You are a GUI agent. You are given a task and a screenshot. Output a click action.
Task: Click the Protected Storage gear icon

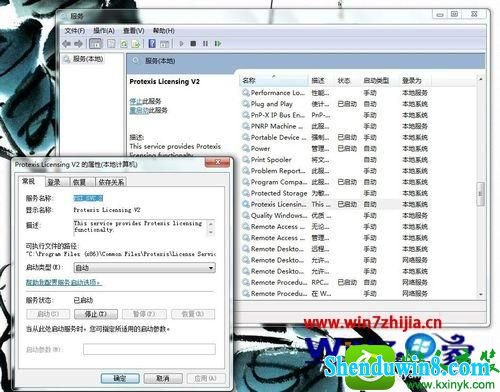point(246,193)
